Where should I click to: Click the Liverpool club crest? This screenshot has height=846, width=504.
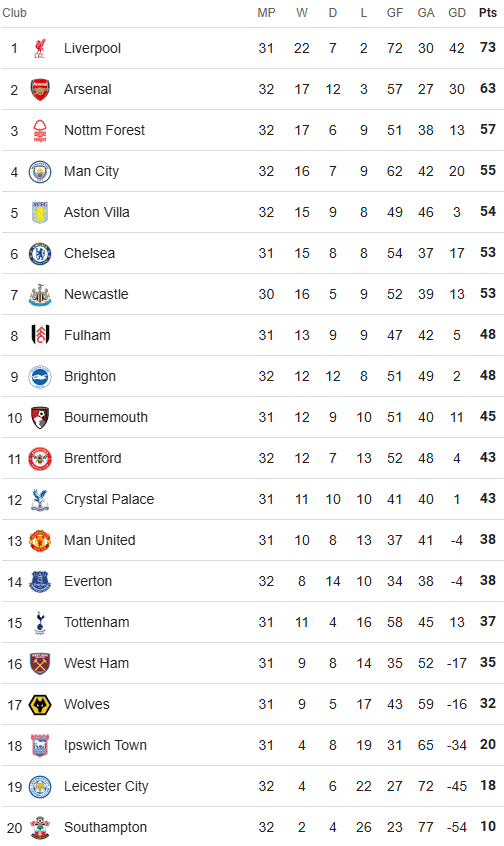[40, 49]
